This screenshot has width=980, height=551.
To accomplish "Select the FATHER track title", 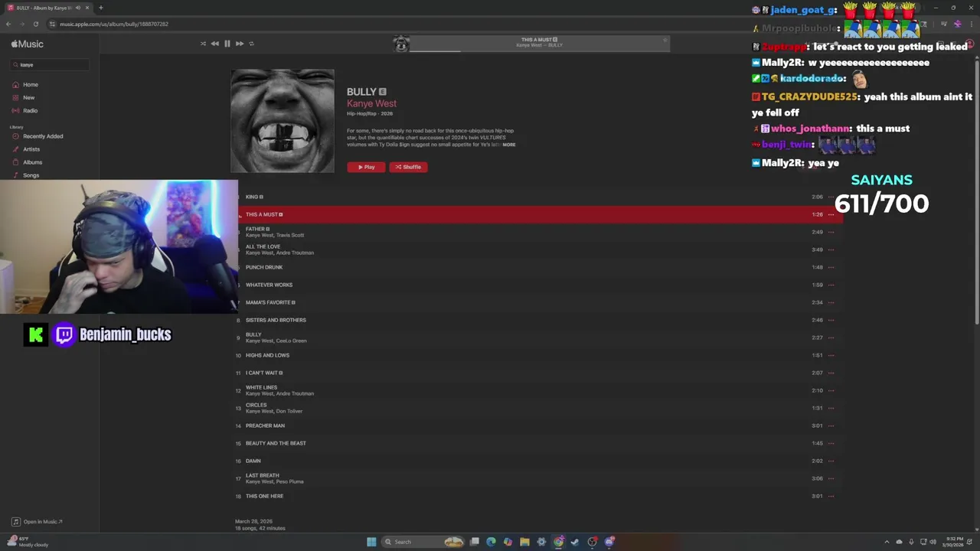I will click(255, 229).
